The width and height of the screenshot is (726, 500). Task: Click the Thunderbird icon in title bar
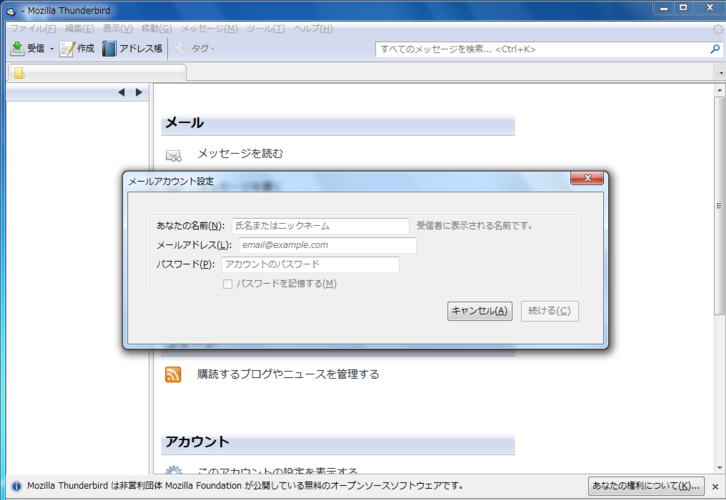[11, 10]
